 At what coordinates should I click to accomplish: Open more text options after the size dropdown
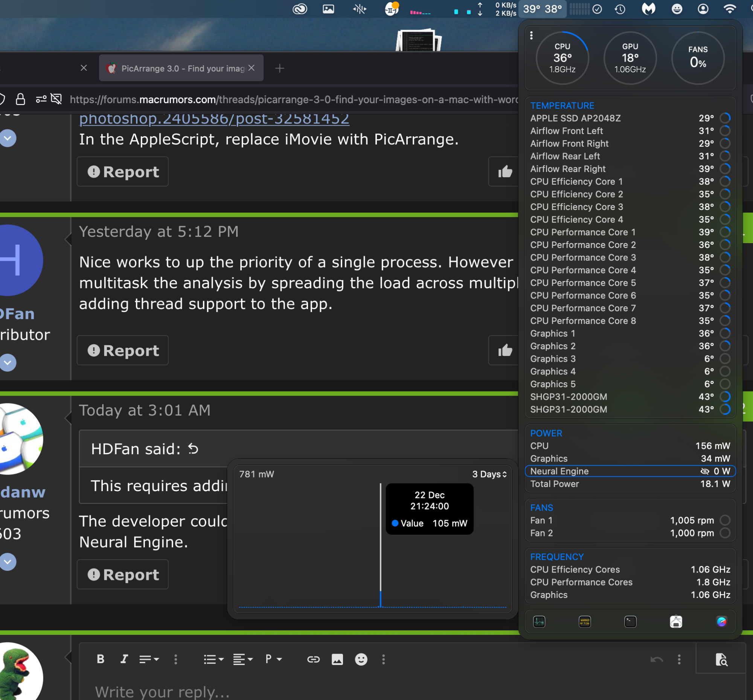[175, 659]
